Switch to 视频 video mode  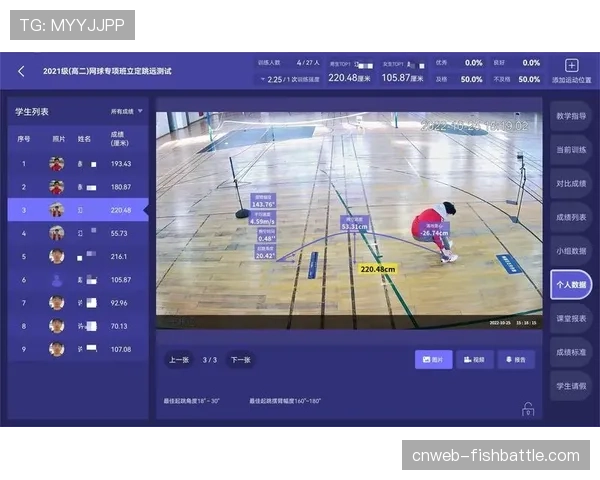tap(475, 359)
